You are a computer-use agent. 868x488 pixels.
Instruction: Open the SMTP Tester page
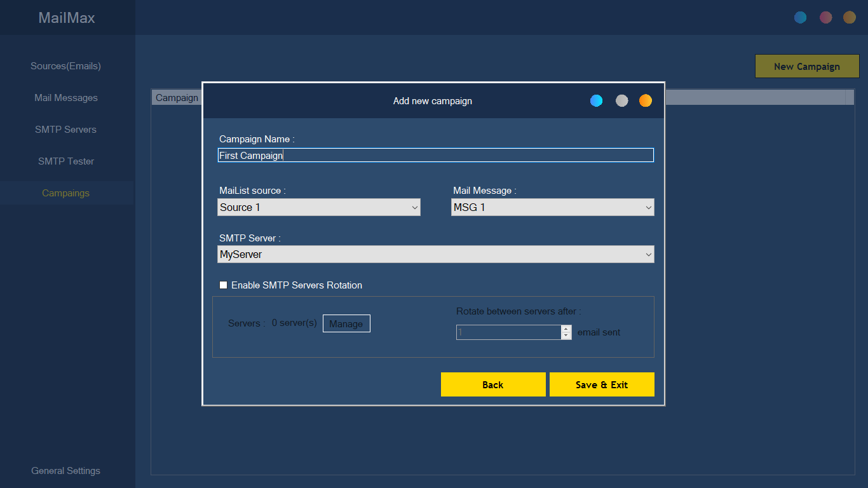[65, 161]
